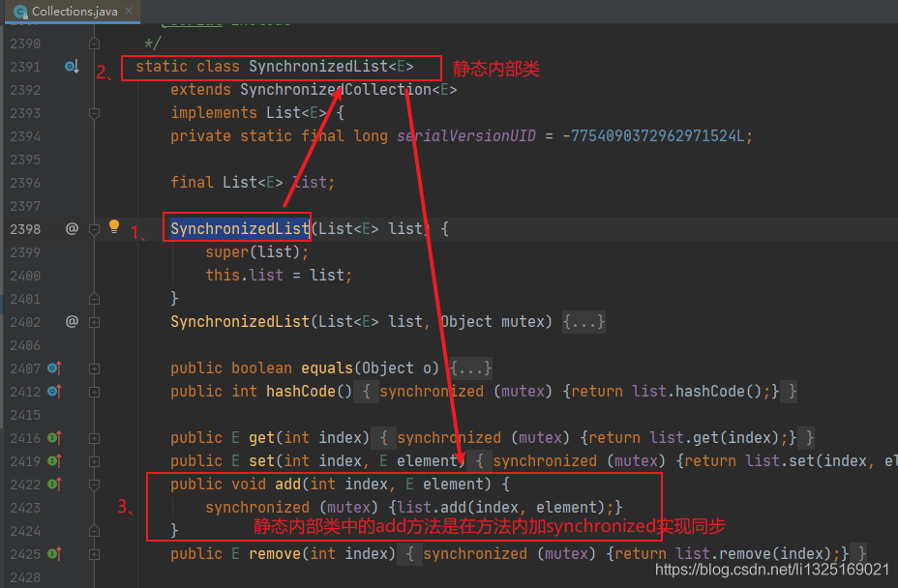Image resolution: width=898 pixels, height=588 pixels.
Task: Click the fold end marker on line 2401
Action: point(95,299)
